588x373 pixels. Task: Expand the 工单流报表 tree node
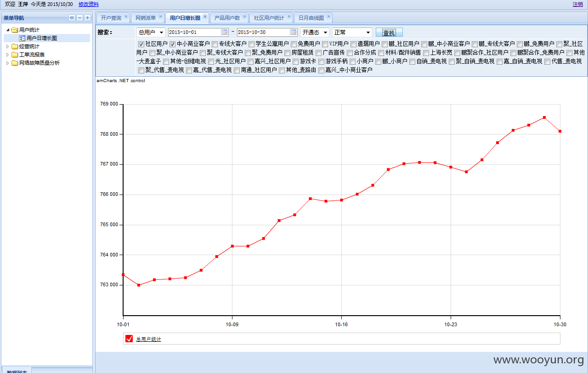click(7, 55)
